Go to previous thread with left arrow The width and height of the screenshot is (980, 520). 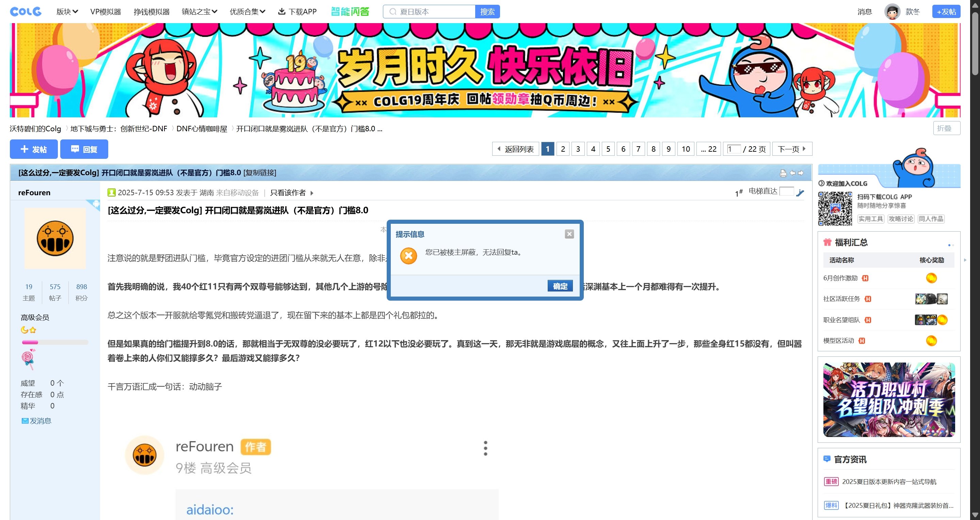pyautogui.click(x=792, y=172)
